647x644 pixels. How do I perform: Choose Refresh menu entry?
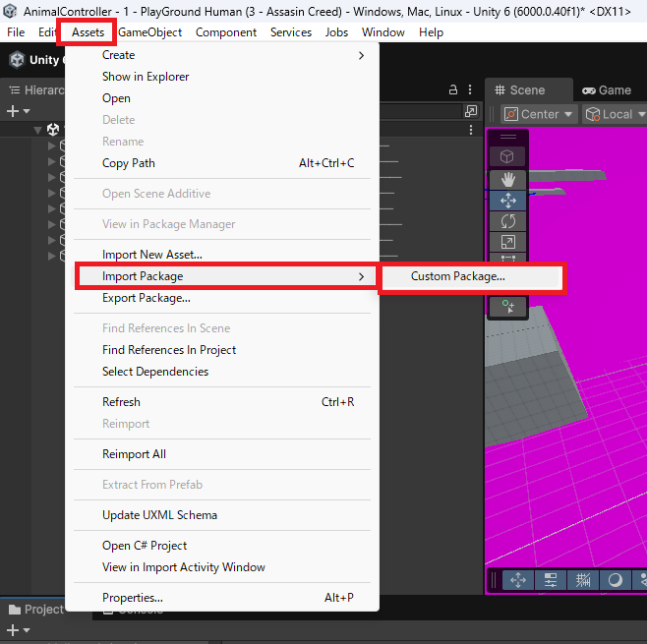pos(222,402)
